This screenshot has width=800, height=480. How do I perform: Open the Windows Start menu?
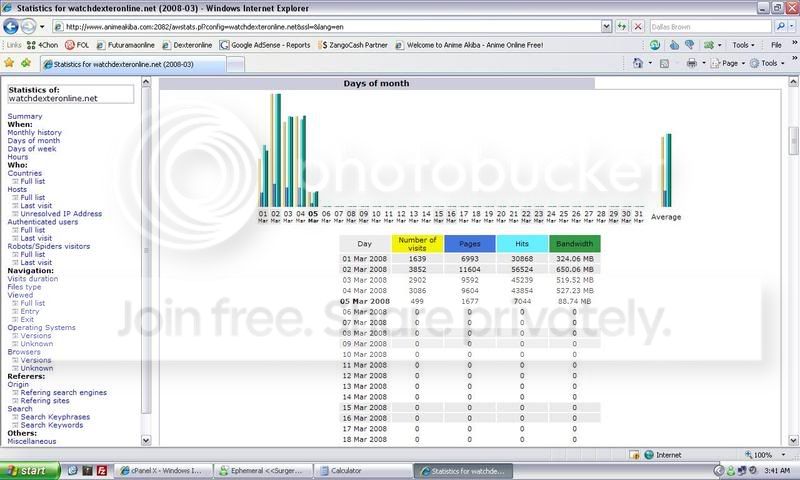(x=30, y=470)
